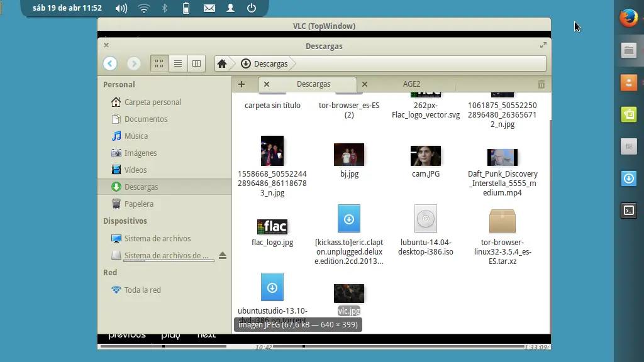The image size is (644, 362).
Task: Click the VLC seek bar at the bottom
Action: point(323,346)
